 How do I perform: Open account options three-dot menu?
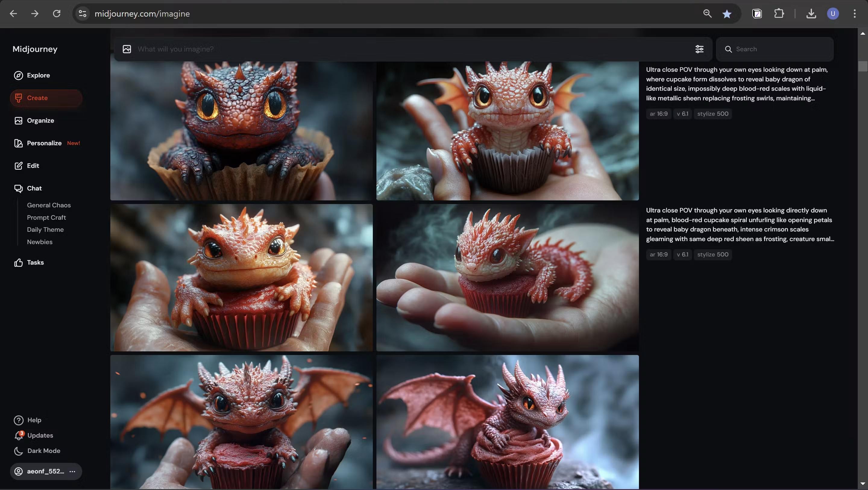[x=72, y=471]
